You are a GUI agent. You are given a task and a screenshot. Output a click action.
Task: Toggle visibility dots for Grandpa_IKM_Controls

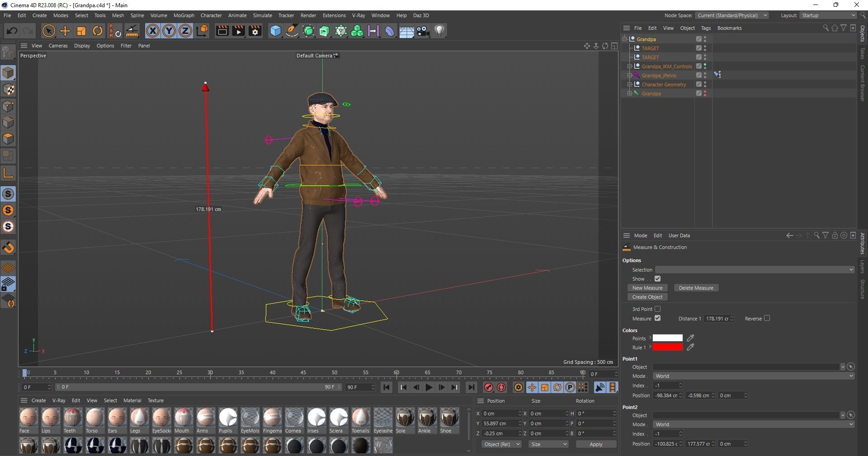tap(705, 66)
